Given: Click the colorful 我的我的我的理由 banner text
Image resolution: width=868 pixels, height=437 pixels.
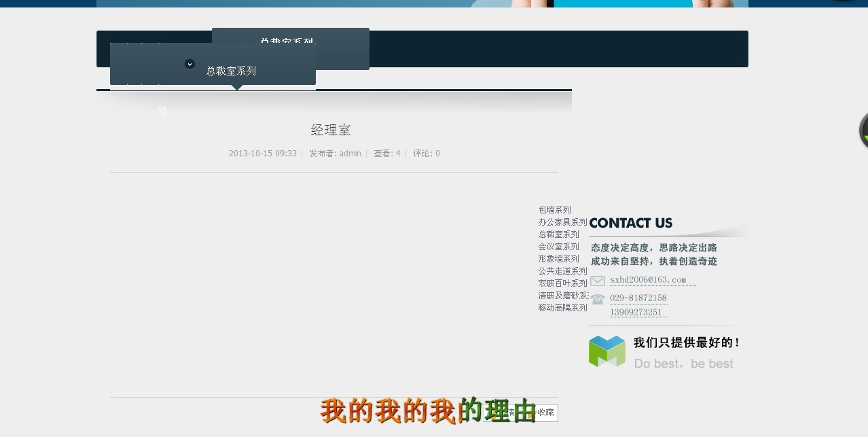Looking at the screenshot, I should pos(429,411).
